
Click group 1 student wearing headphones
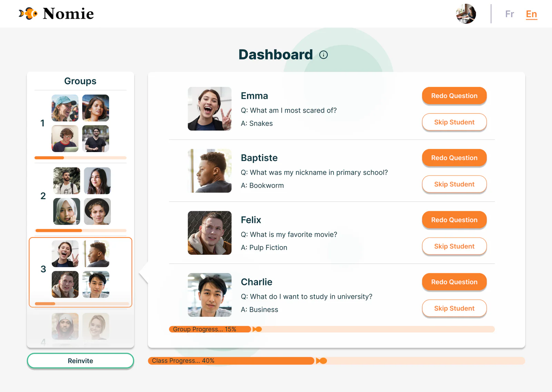click(65, 139)
